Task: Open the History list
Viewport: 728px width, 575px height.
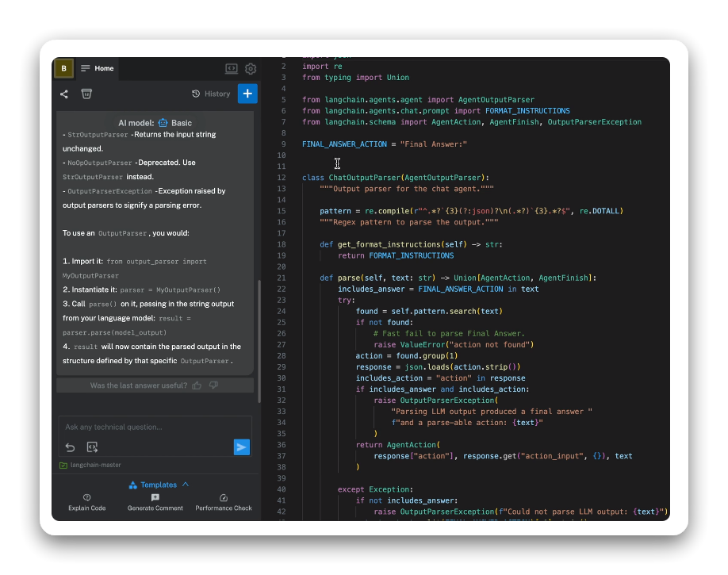Action: tap(211, 94)
